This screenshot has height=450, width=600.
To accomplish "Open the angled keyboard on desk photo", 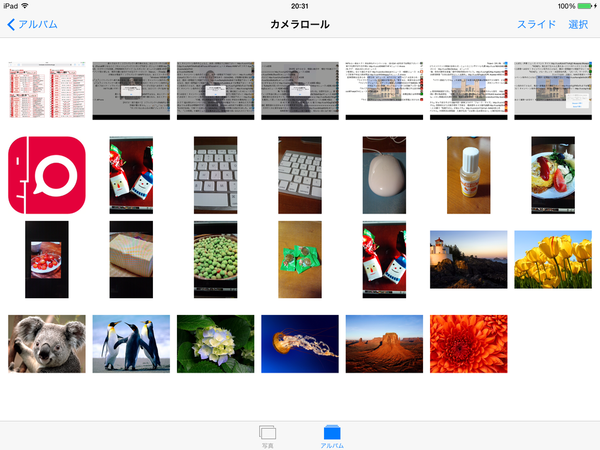I will tap(300, 175).
